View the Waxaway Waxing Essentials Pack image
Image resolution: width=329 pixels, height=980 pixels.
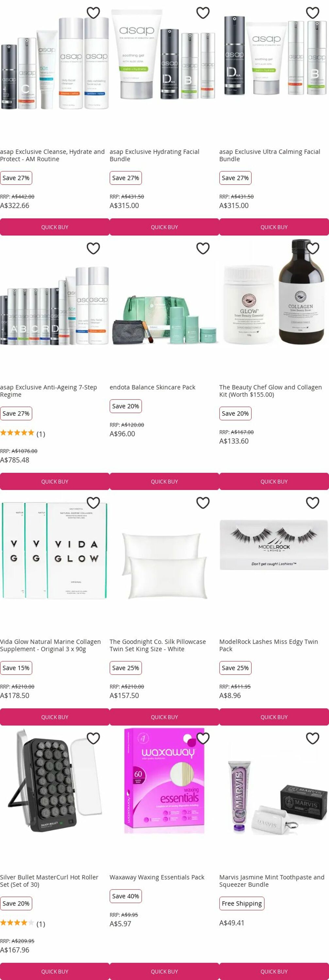click(164, 784)
